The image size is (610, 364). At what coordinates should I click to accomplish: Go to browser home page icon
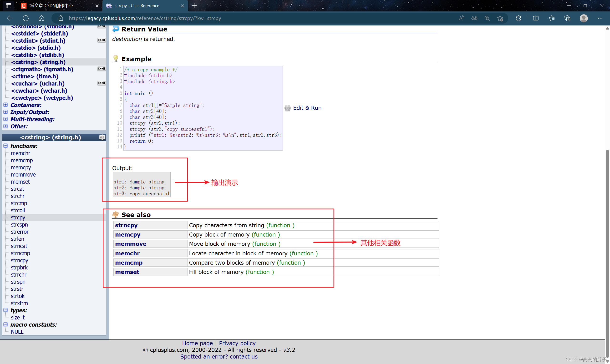(41, 18)
